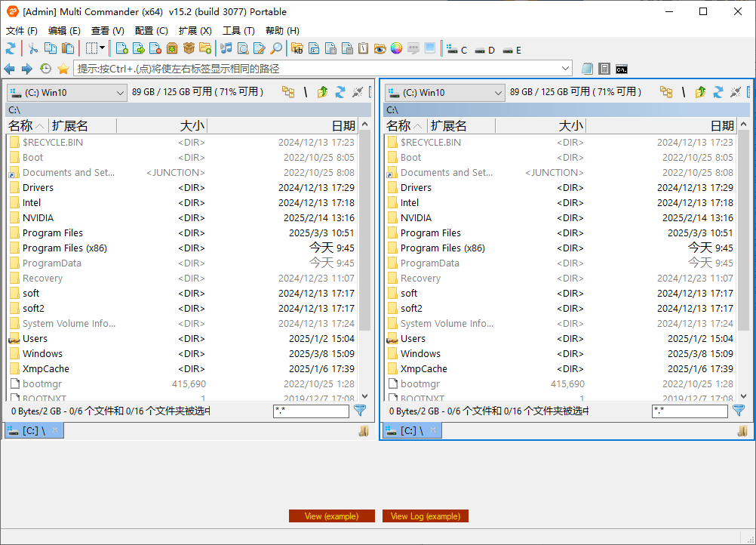Launch the file Search magnifier tool

[x=276, y=49]
